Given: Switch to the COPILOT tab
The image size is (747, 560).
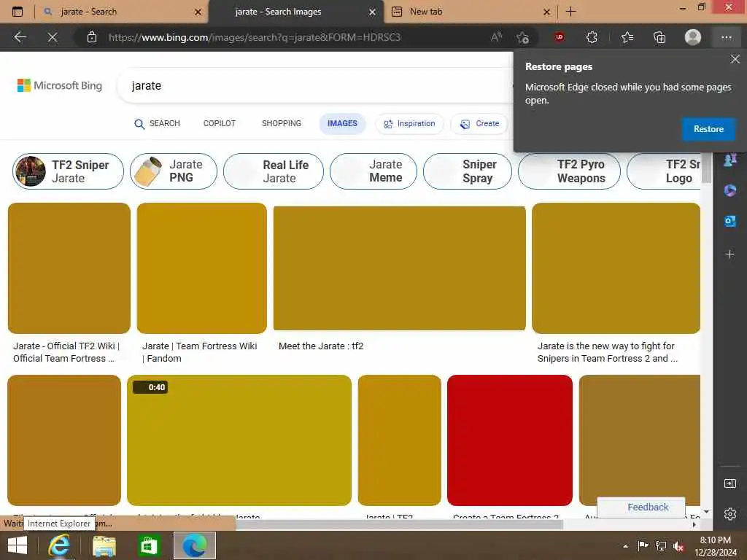Looking at the screenshot, I should click(x=220, y=124).
